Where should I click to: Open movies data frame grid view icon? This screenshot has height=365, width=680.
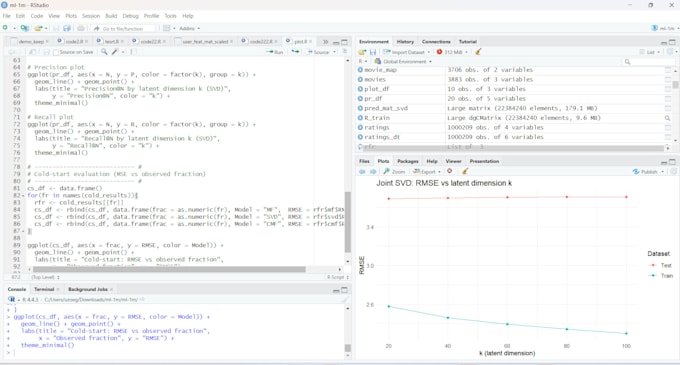point(667,79)
